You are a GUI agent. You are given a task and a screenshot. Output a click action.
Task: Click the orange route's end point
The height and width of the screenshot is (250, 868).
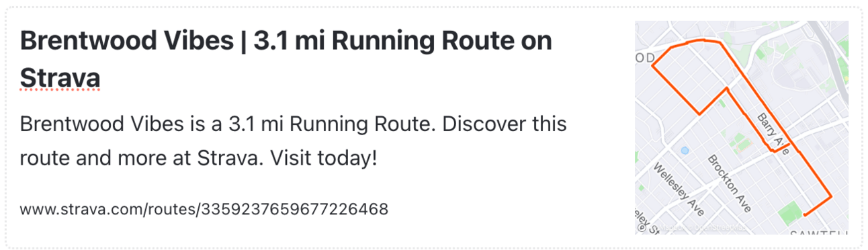pos(804,215)
